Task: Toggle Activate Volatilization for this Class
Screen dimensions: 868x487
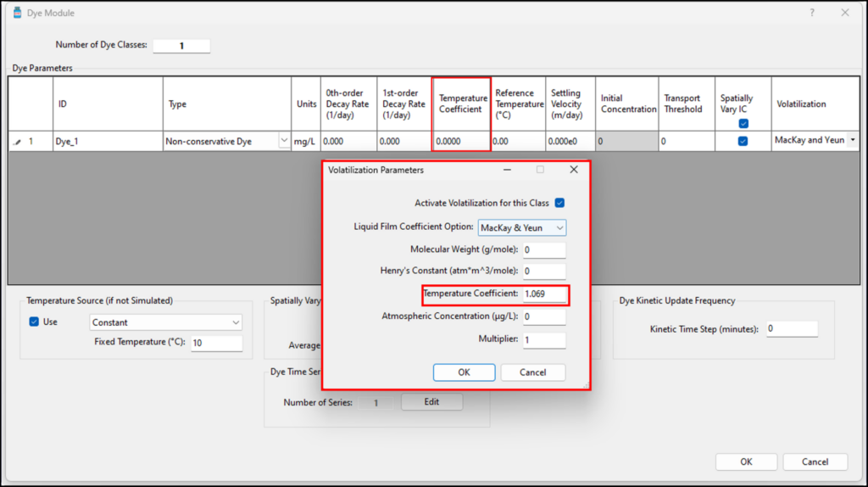Action: click(559, 204)
